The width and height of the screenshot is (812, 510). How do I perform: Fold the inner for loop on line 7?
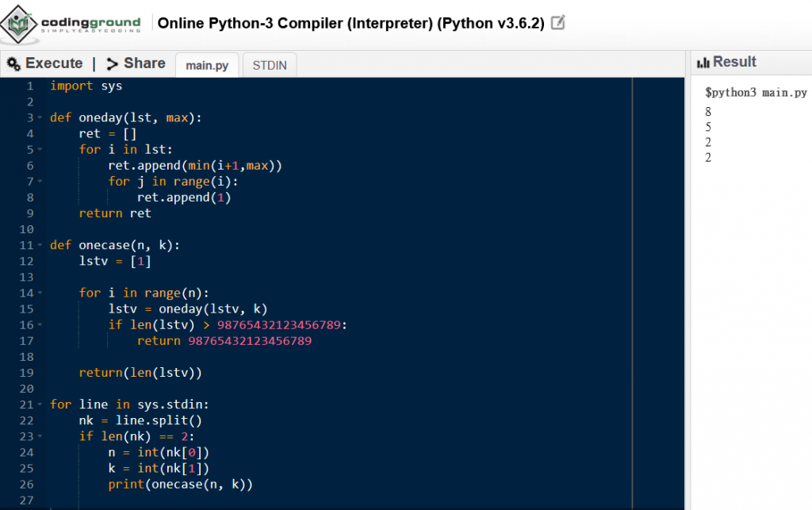click(40, 182)
